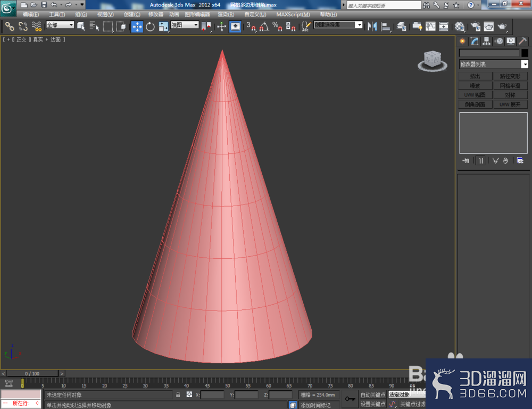Viewport: 532px width, 409px height.
Task: Open the Material Editor icon
Action: [x=460, y=27]
